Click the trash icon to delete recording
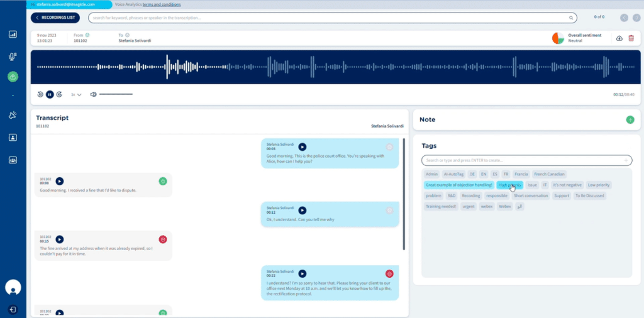Viewport: 644px width, 318px height. [631, 38]
